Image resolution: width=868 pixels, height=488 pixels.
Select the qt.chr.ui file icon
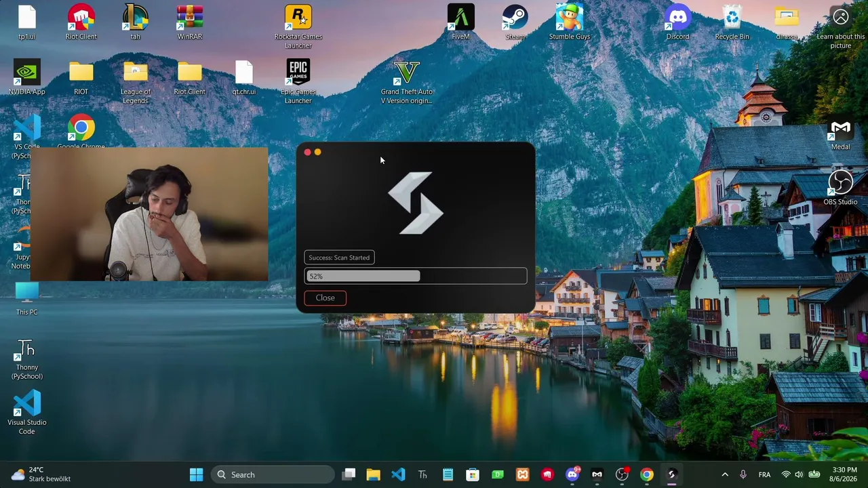[x=244, y=77]
